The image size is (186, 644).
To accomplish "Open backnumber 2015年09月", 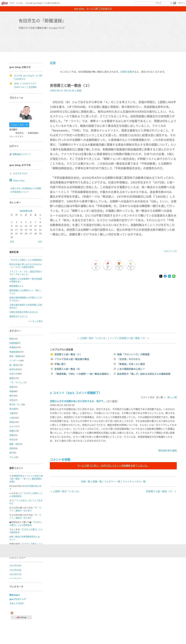I will (15, 565).
